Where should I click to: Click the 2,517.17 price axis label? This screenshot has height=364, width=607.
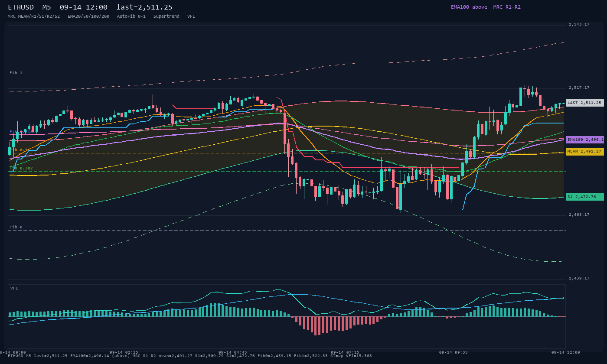pos(579,88)
